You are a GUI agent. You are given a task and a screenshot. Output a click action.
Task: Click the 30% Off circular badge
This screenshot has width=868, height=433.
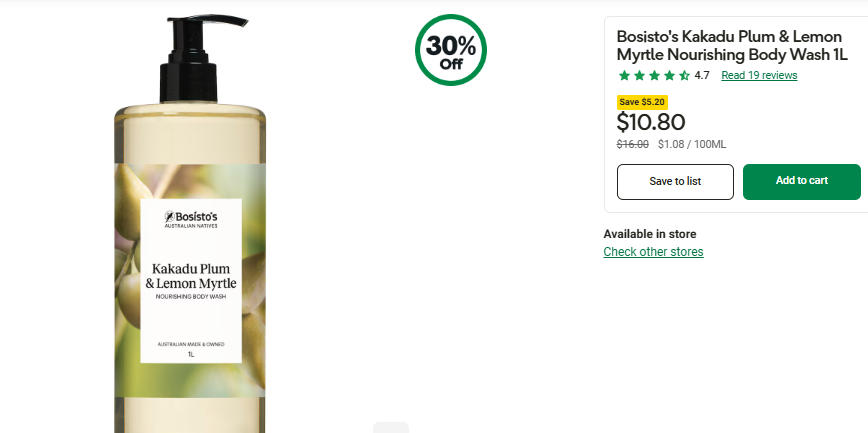[x=451, y=50]
